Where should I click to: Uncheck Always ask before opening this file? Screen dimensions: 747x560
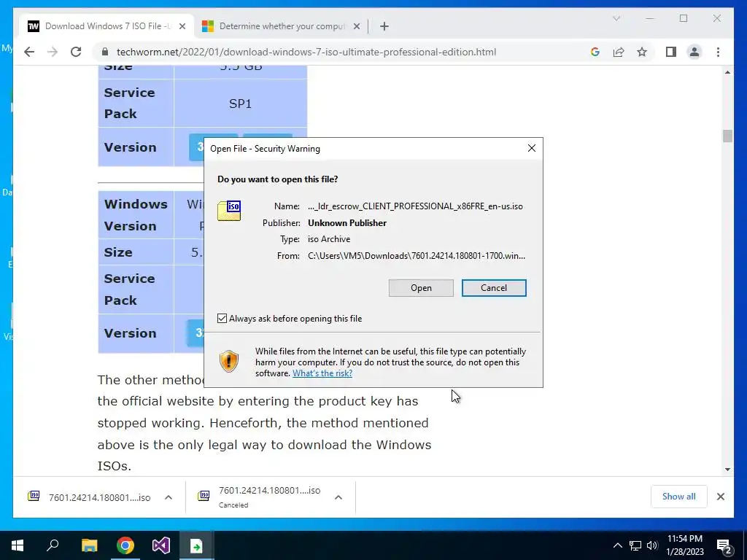click(222, 319)
